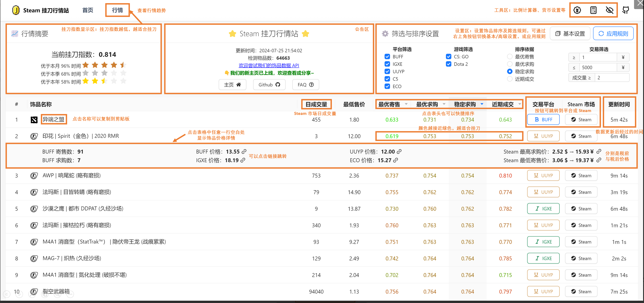This screenshot has width=644, height=303.
Task: Copy item name 异端之盟
Action: pos(53,119)
